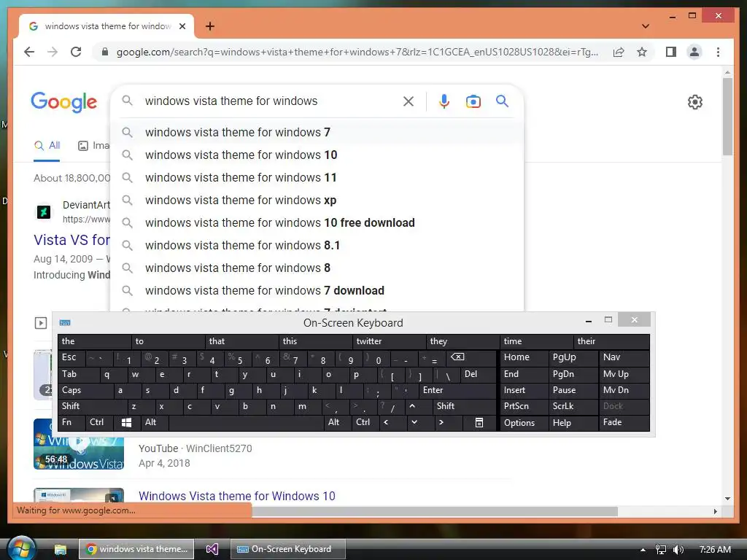747x560 pixels.
Task: Choose suggestion windows vista theme for windows 10
Action: 317,155
